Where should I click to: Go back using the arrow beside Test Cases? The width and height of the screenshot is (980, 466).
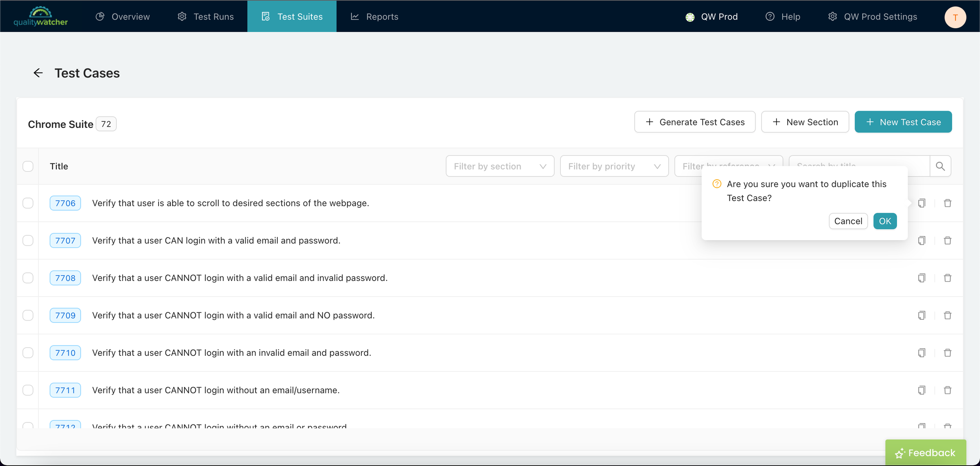[x=38, y=73]
